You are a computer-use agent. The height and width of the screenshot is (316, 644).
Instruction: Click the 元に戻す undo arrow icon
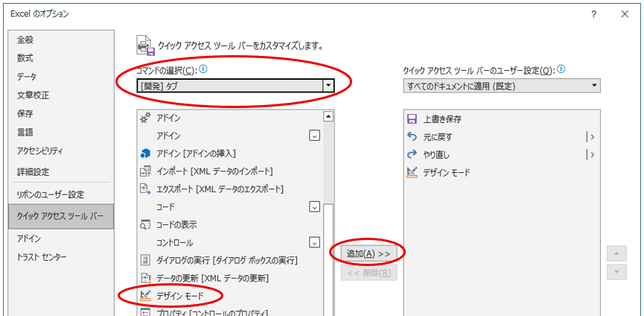(x=412, y=136)
